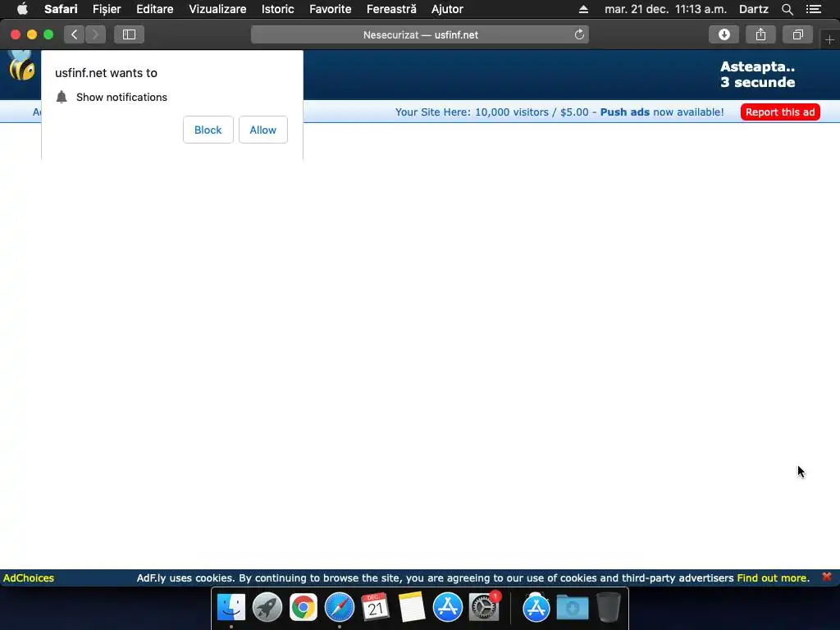Click the Safari forward arrow button

pyautogui.click(x=95, y=34)
